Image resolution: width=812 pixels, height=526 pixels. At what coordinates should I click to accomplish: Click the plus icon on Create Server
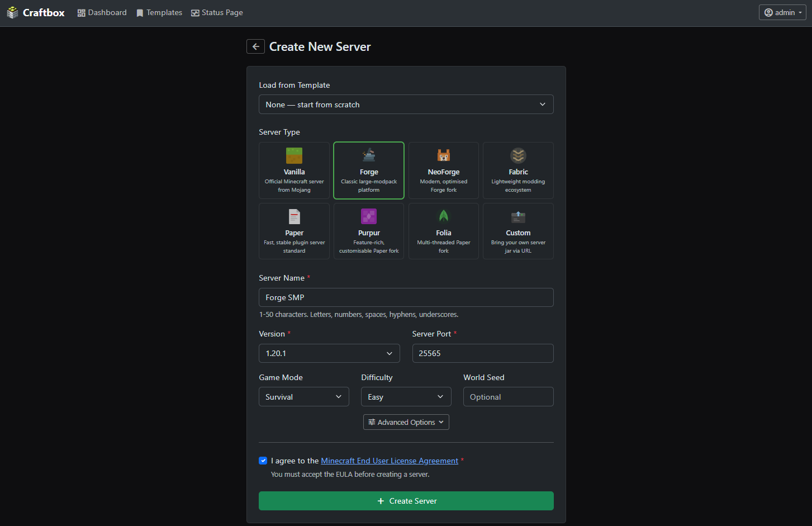(x=381, y=501)
